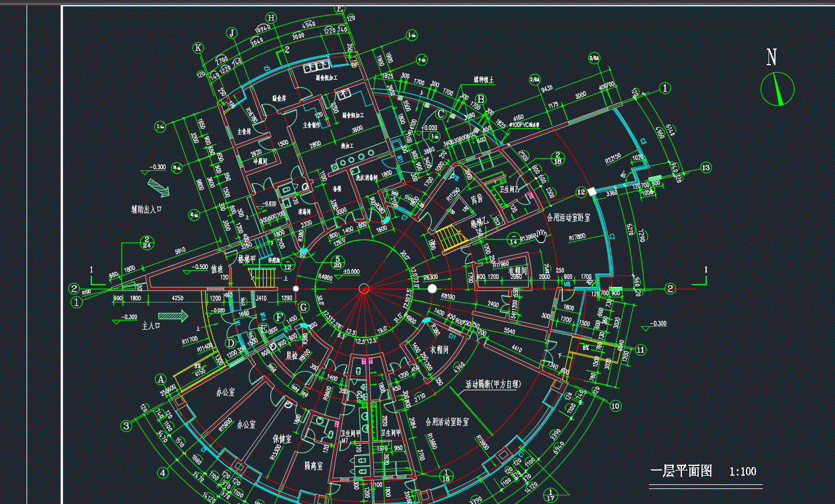
Task: Select the R6300 radius dimension
Action: coord(431,278)
